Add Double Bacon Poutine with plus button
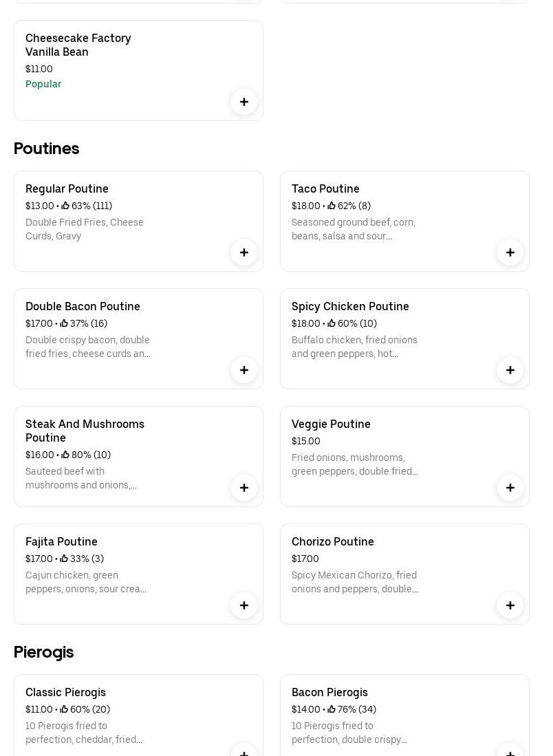Image resolution: width=553 pixels, height=756 pixels. pos(244,370)
